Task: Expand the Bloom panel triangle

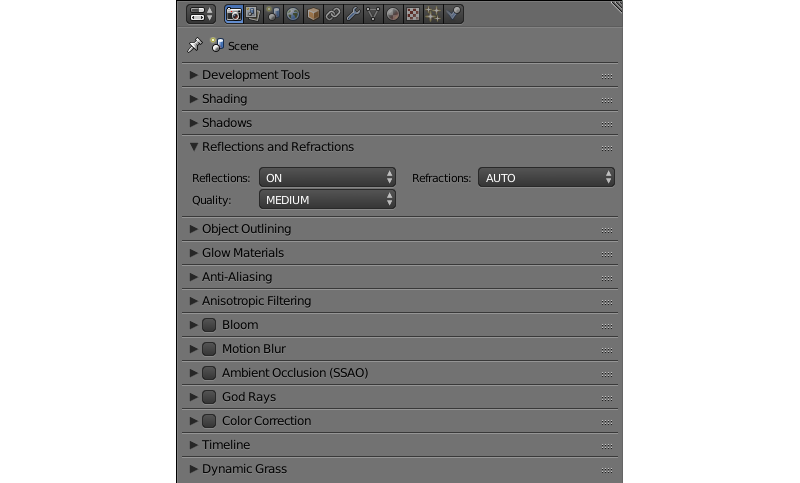Action: pyautogui.click(x=193, y=324)
